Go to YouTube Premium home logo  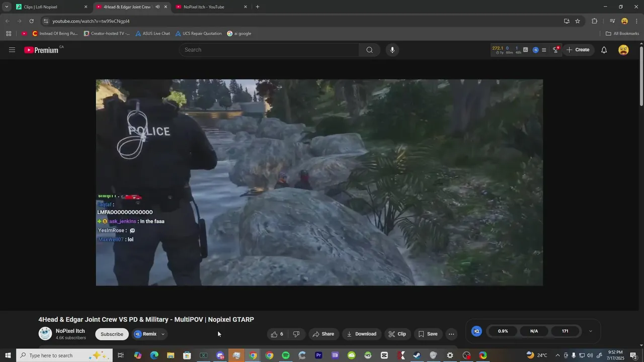(x=41, y=50)
